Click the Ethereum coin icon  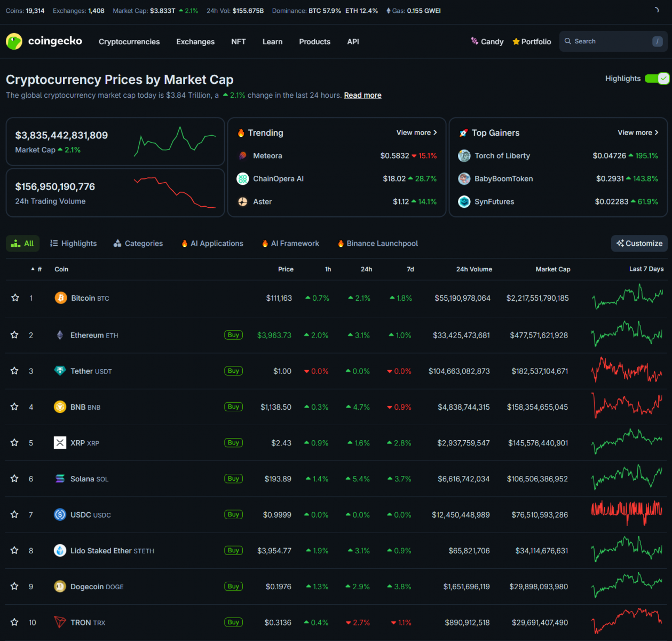click(60, 335)
